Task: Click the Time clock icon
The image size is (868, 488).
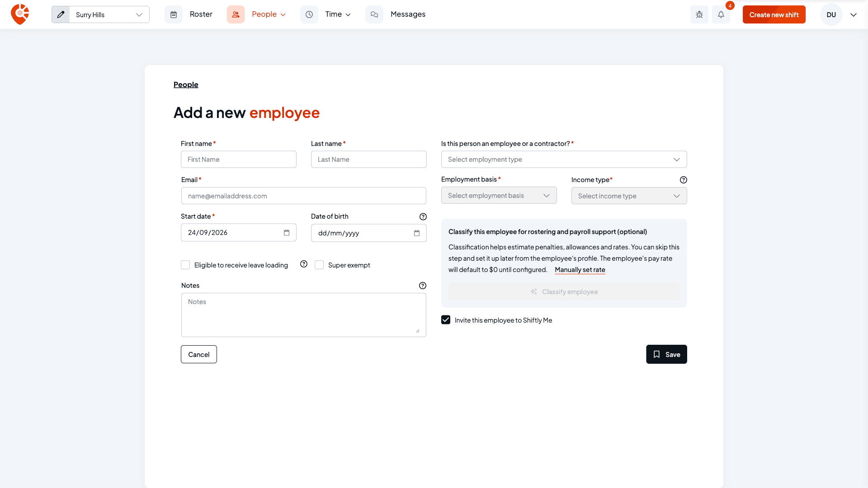Action: (x=309, y=14)
